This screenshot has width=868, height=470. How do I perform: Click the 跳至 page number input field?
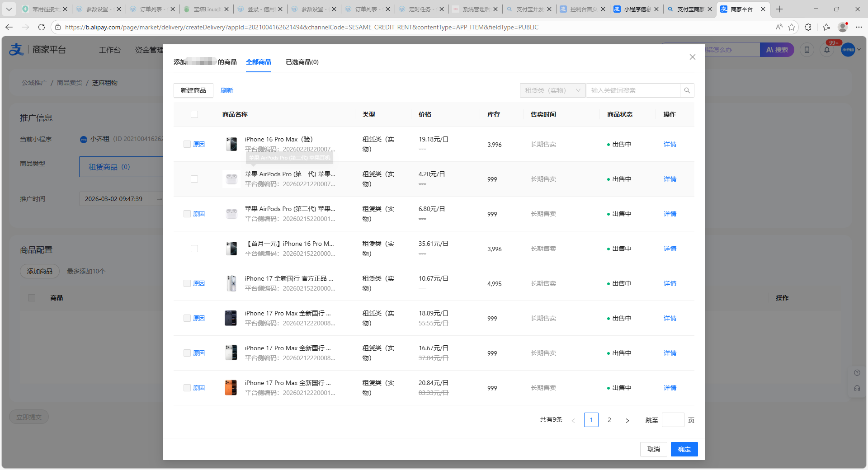point(672,420)
